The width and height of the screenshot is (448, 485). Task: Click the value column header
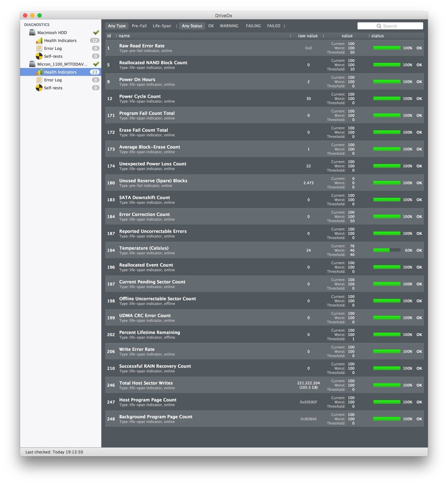[x=347, y=36]
